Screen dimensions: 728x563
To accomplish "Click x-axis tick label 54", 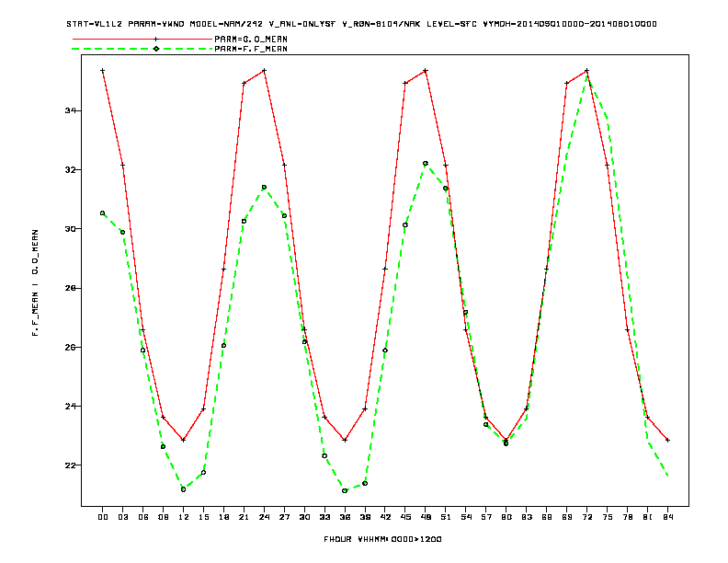I will [x=466, y=517].
